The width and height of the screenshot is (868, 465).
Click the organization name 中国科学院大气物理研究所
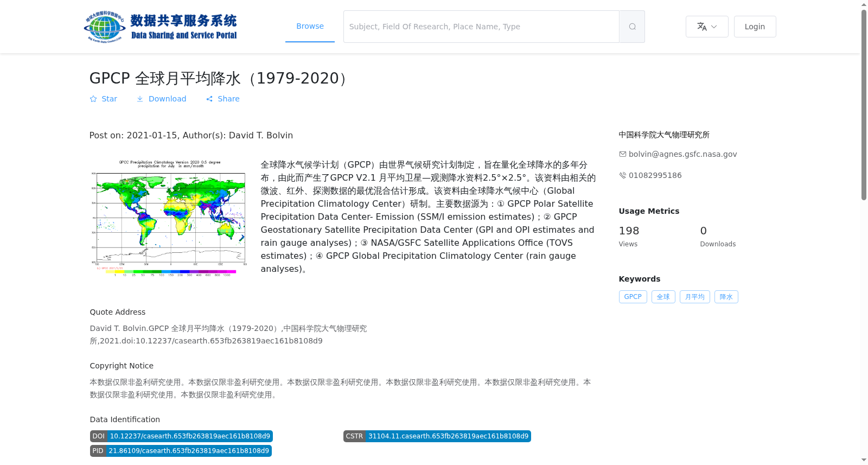[664, 135]
